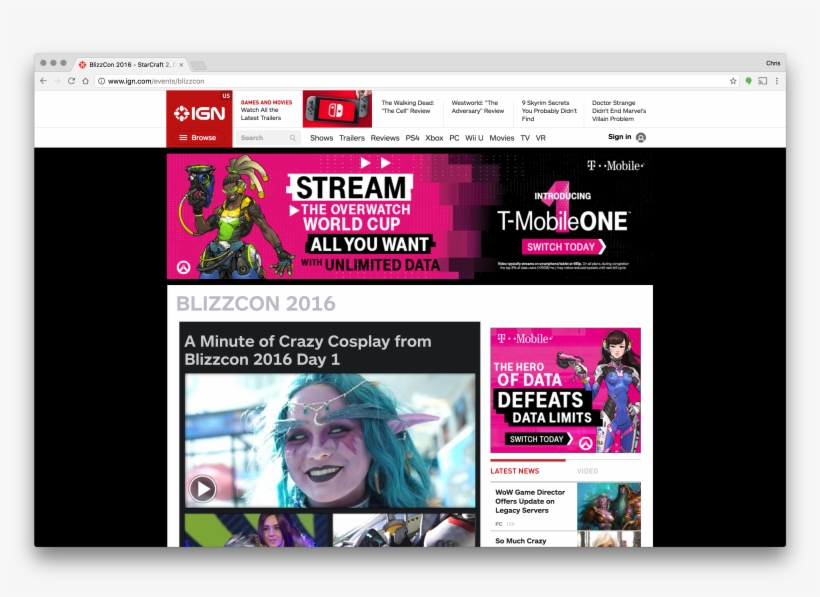Open the Movies menu item
Screen dimensions: 820x597
pyautogui.click(x=502, y=138)
